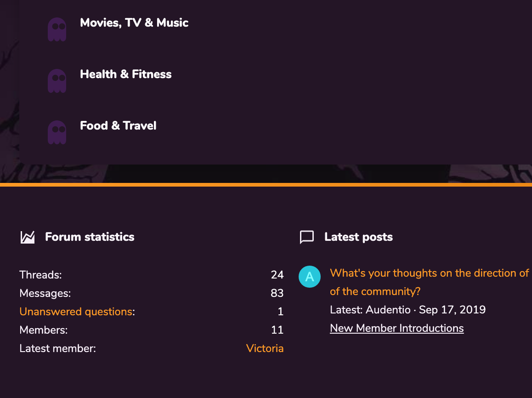This screenshot has width=532, height=398.
Task: View latest member Victoria's profile
Action: pyautogui.click(x=265, y=348)
